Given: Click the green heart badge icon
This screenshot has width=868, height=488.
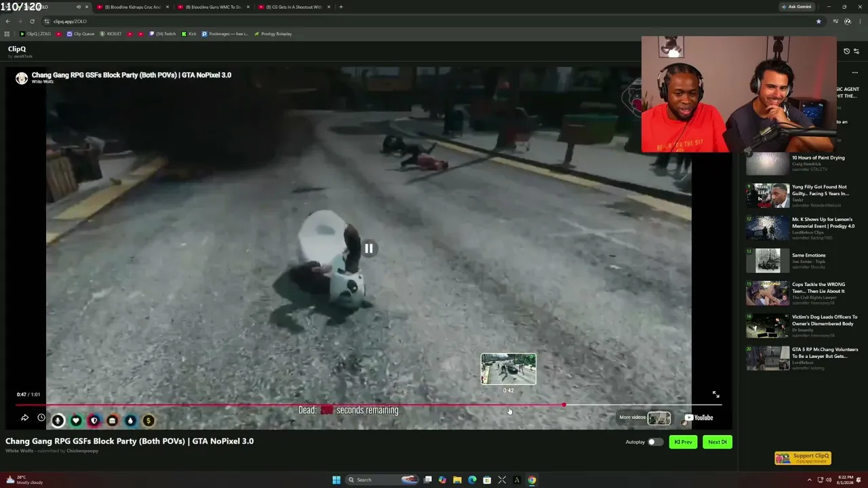Looking at the screenshot, I should point(76,421).
